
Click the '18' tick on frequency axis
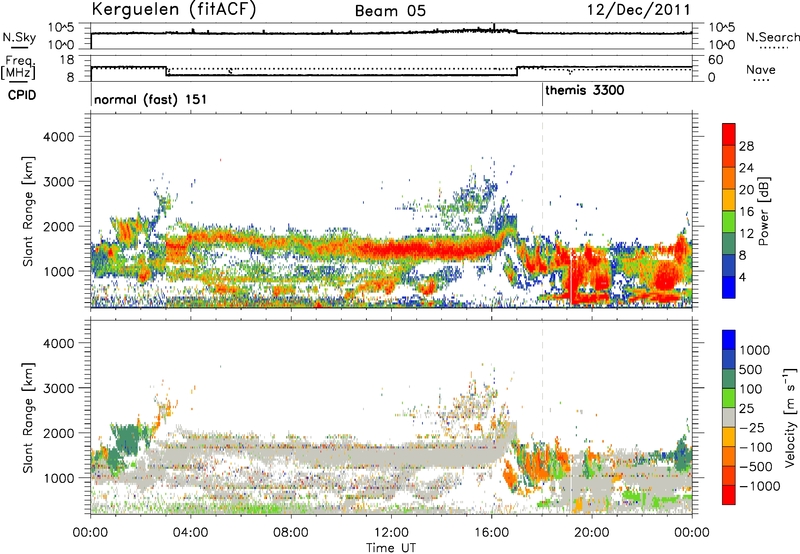click(x=67, y=60)
